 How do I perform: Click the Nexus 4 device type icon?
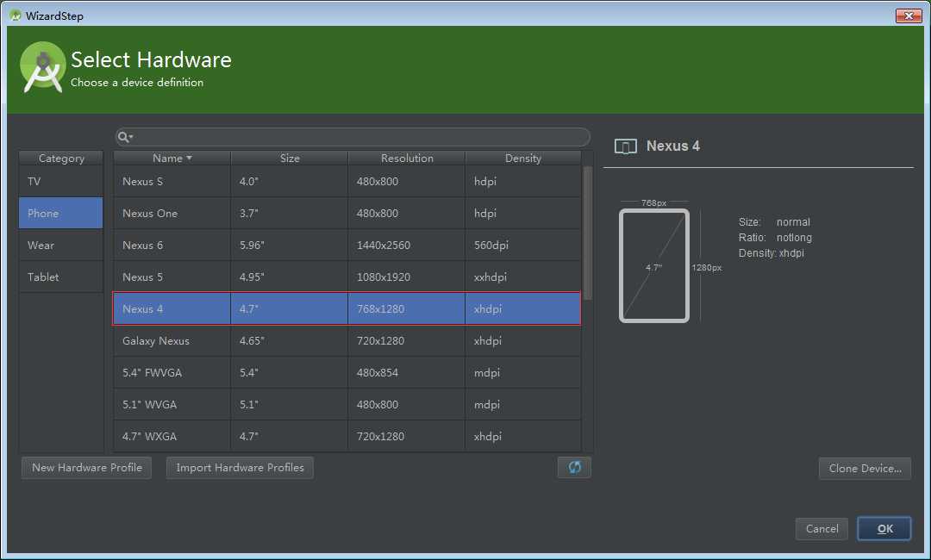click(x=625, y=146)
